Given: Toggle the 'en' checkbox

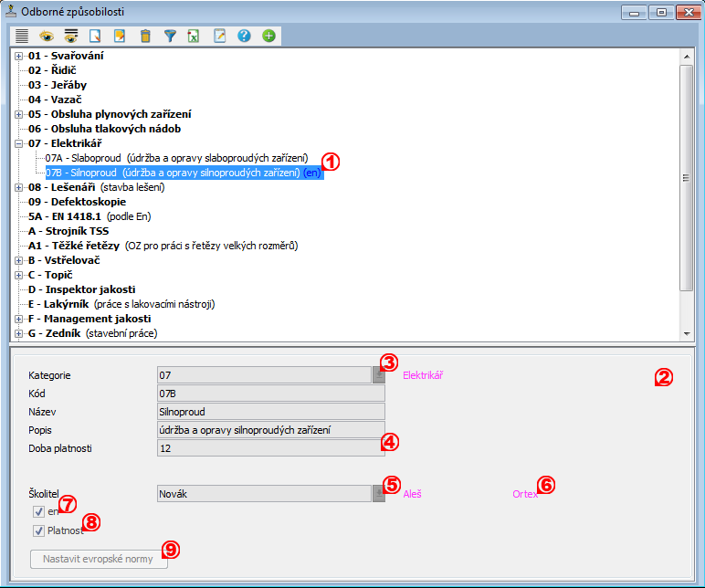Looking at the screenshot, I should point(38,512).
